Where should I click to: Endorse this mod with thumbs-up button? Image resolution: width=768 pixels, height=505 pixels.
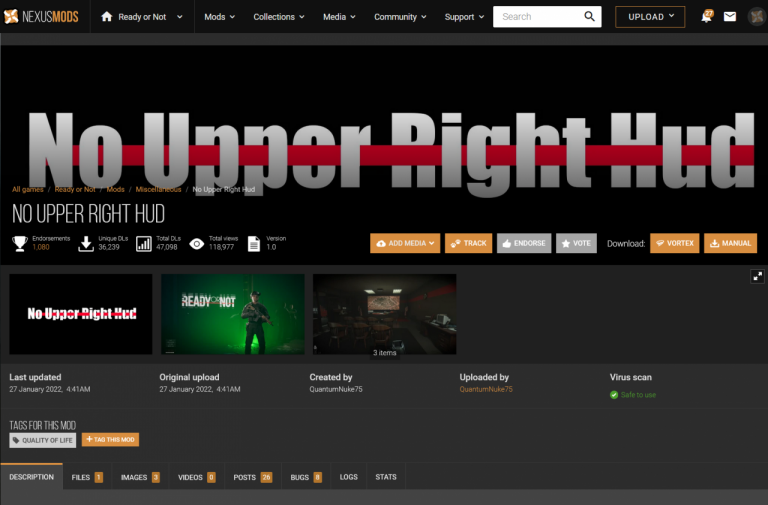[524, 243]
